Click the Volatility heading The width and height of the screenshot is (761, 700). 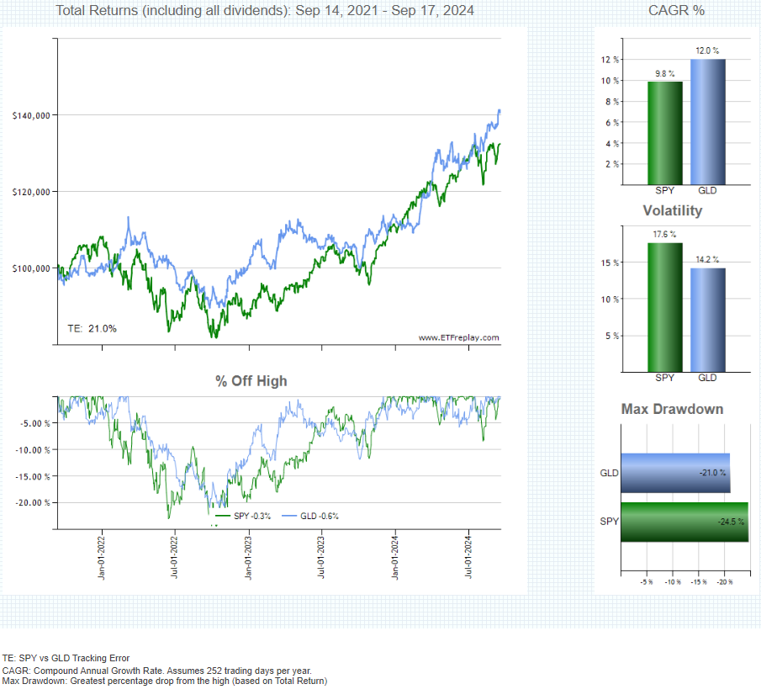click(672, 210)
